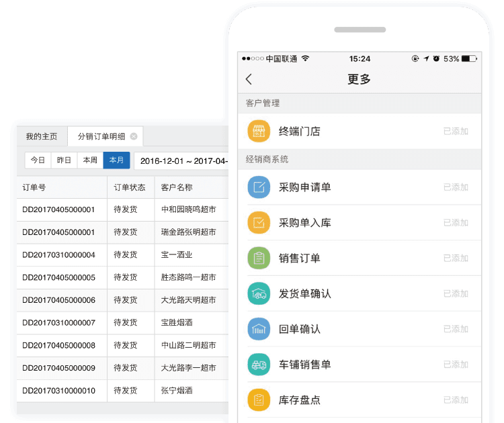Go back using the left chevron
This screenshot has width=504, height=423.
249,79
